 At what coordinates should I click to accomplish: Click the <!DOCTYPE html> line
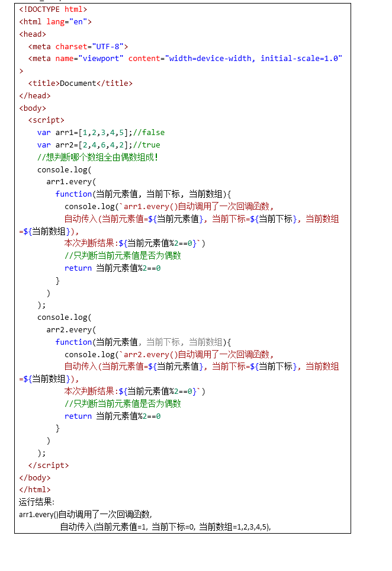point(53,9)
